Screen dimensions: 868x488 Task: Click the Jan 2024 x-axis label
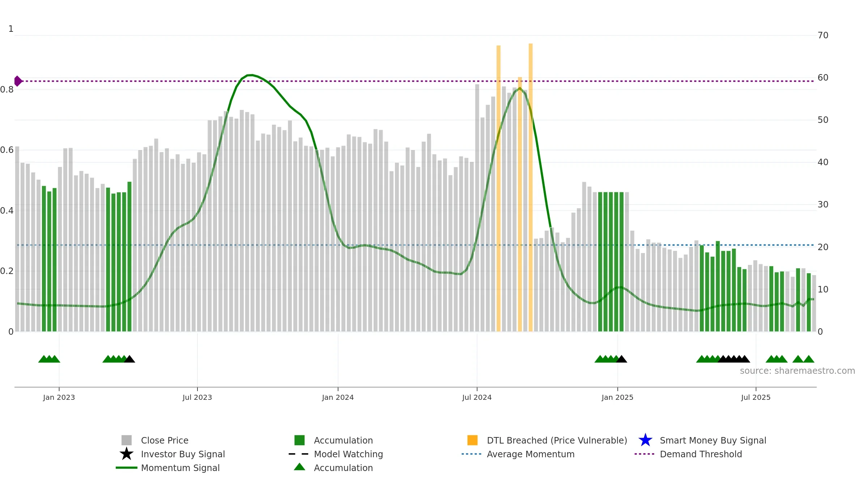338,398
